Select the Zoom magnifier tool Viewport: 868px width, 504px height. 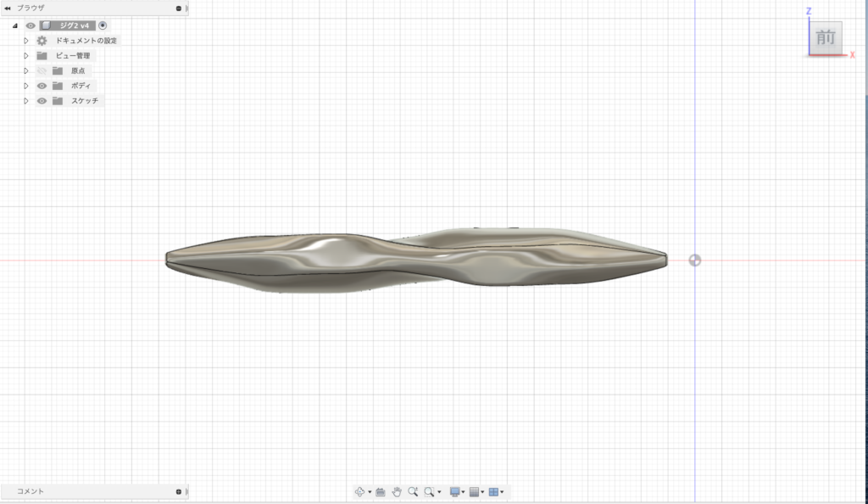[413, 492]
